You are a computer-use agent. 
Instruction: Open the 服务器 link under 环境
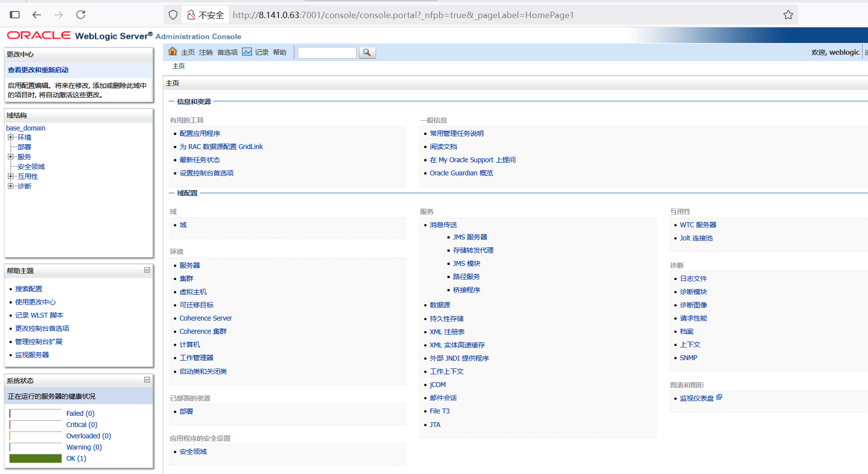[x=190, y=265]
